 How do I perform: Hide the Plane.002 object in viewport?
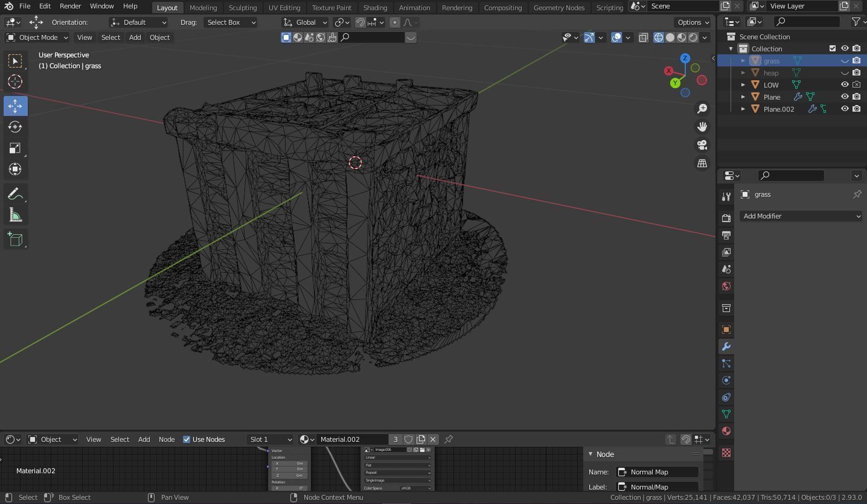[x=845, y=109]
